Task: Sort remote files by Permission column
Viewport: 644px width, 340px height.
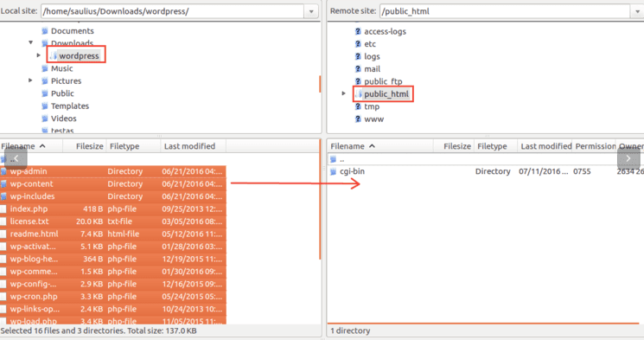Action: [x=595, y=146]
